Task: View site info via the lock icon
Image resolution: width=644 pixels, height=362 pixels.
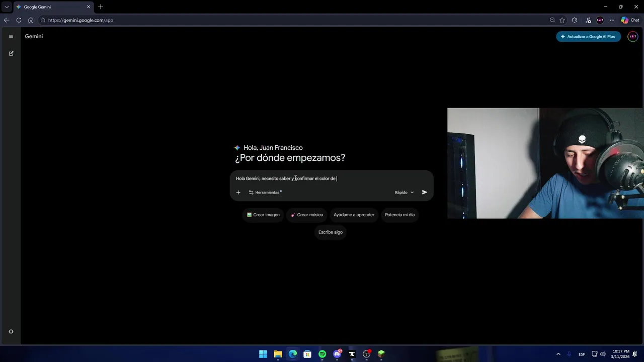Action: pos(43,20)
